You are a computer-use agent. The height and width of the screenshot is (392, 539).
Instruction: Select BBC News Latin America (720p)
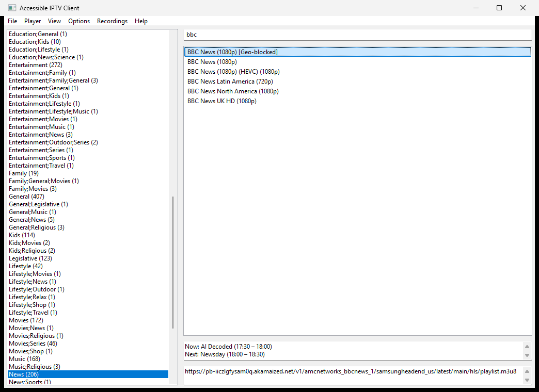tap(357, 81)
